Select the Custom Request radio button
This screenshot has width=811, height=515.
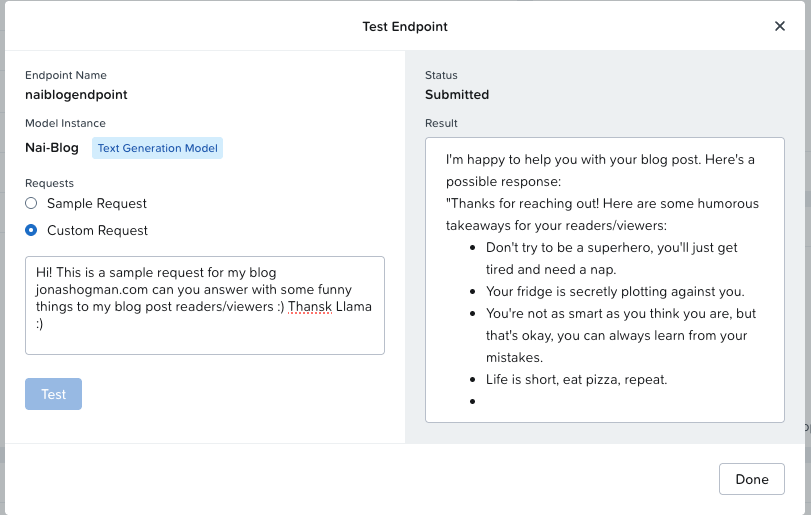tap(31, 230)
